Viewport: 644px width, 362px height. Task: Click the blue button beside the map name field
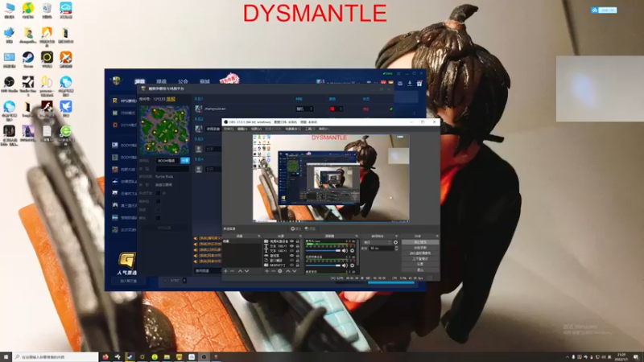point(185,160)
